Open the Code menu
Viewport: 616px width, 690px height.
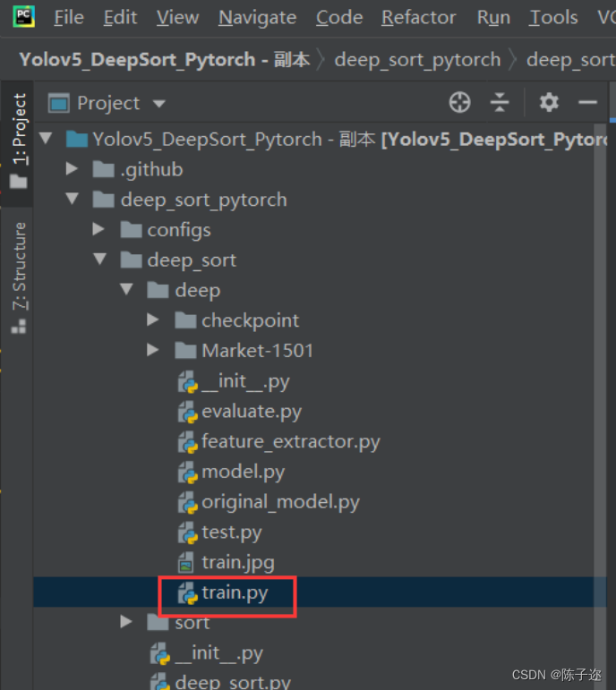339,18
